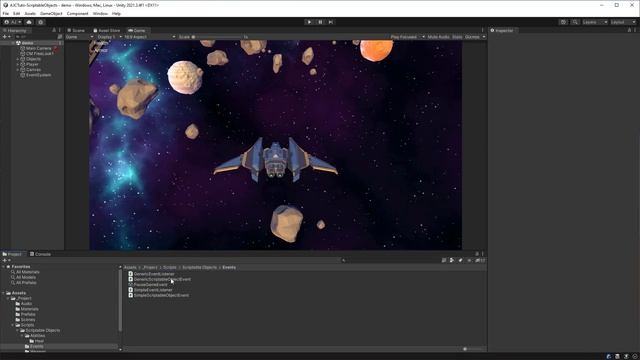Open the Unity account dropdown

point(13,22)
